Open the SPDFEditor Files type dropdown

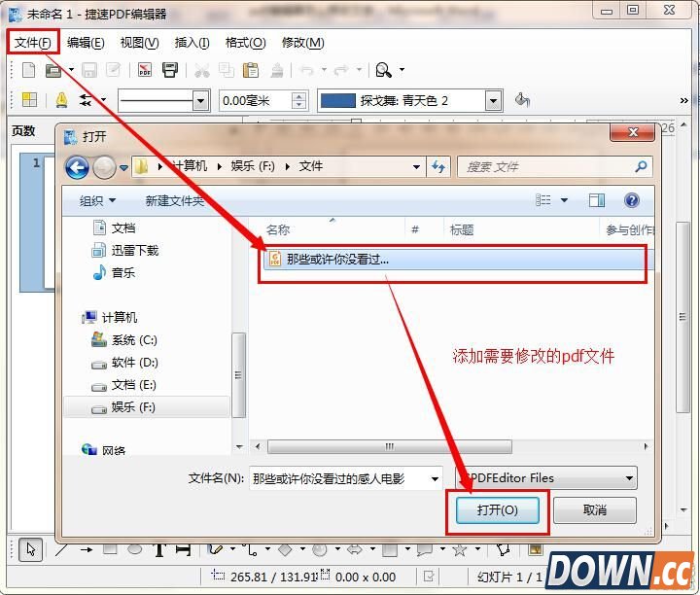630,477
